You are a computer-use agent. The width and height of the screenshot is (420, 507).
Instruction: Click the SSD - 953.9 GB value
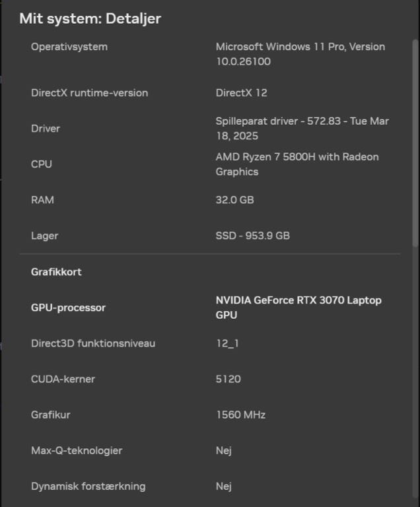click(252, 236)
